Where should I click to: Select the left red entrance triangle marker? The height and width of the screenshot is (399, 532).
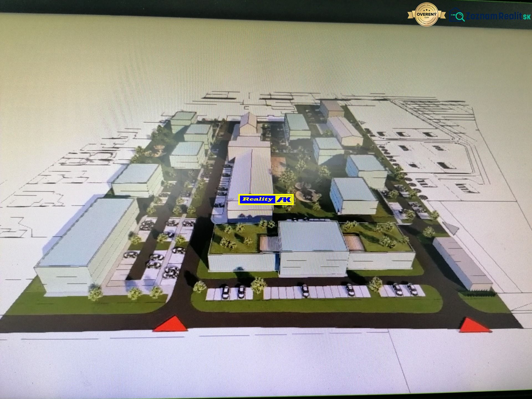coord(170,324)
